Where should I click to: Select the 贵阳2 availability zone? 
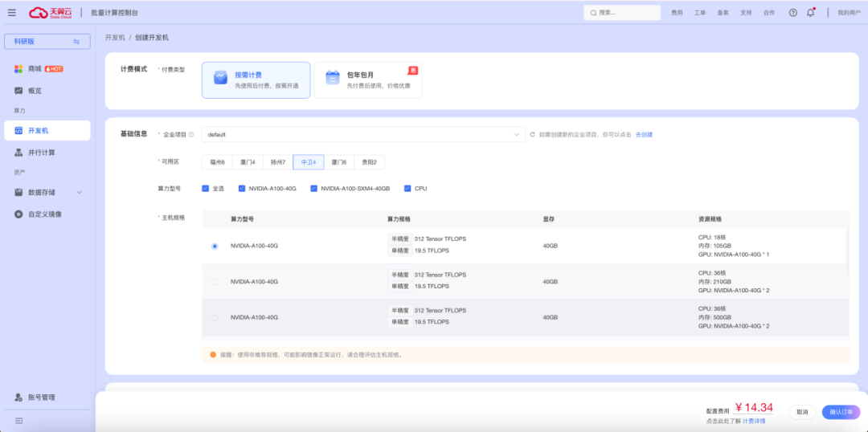coord(369,162)
